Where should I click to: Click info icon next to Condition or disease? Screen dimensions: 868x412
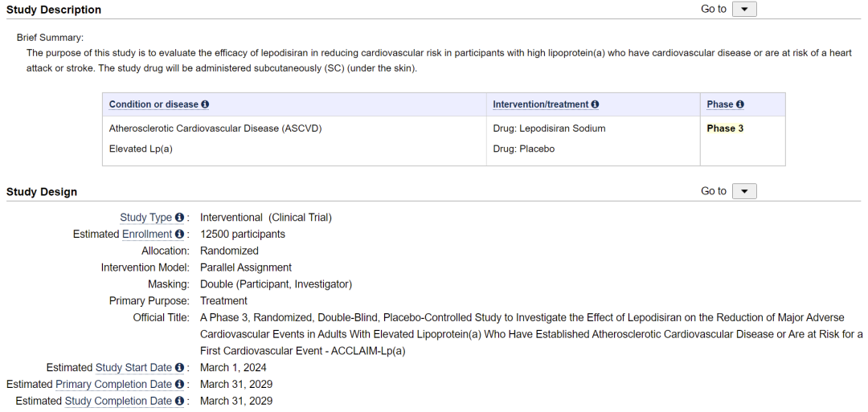click(x=205, y=104)
